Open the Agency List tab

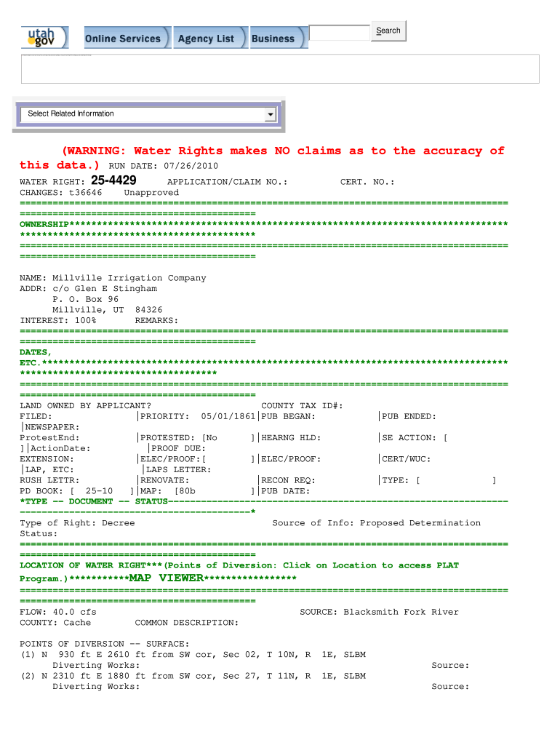pos(206,39)
